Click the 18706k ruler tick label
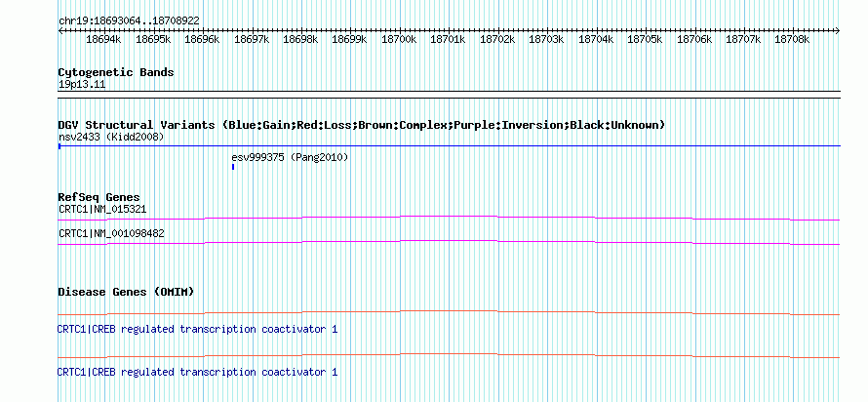This screenshot has height=402, width=868. [694, 40]
